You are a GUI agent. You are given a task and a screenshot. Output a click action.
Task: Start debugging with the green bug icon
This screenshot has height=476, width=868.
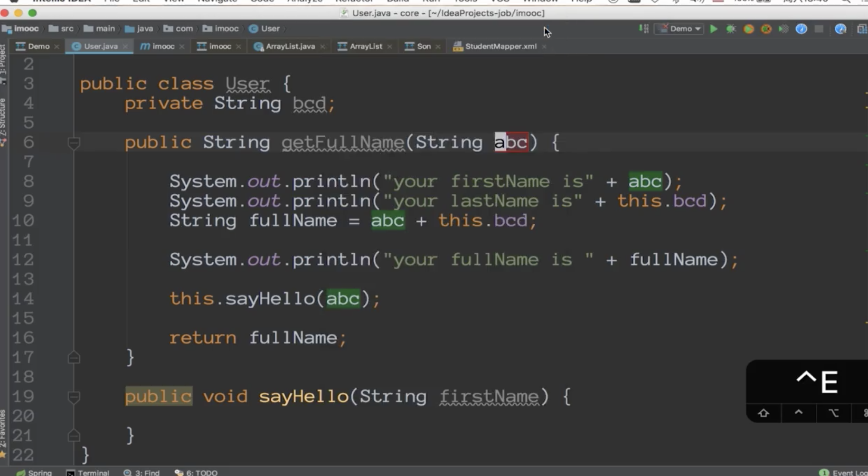click(x=731, y=29)
